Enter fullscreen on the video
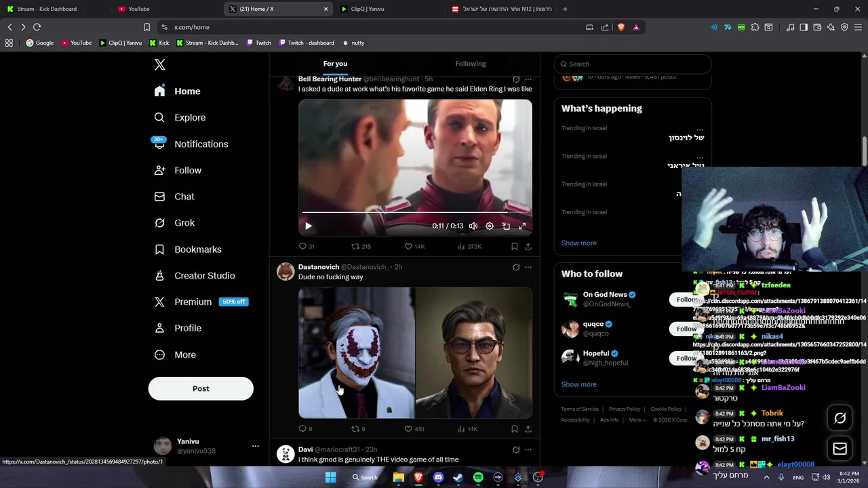Viewport: 868px width, 488px height. pos(522,226)
